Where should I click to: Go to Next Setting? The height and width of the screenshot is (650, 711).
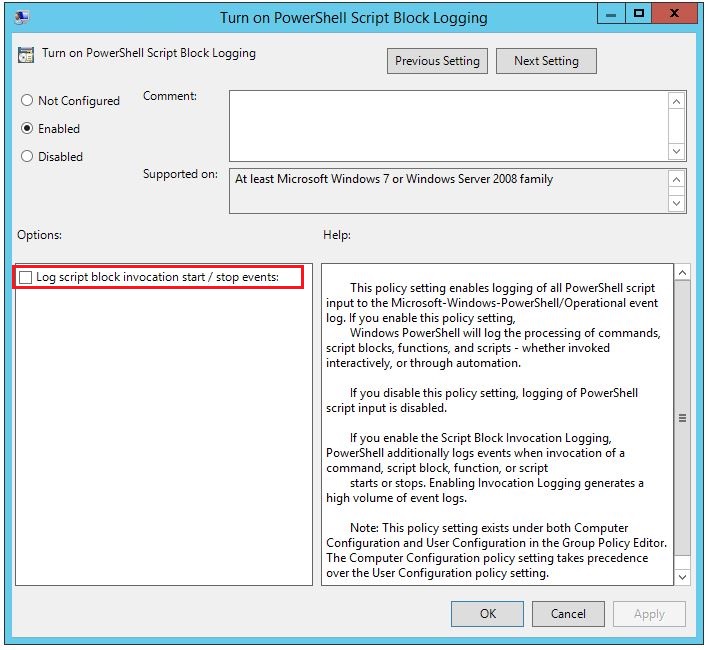click(546, 61)
